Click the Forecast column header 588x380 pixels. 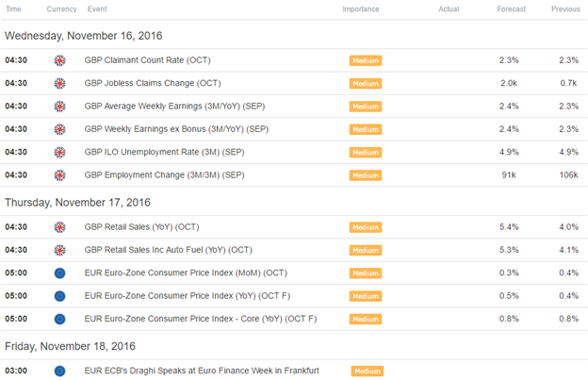511,9
